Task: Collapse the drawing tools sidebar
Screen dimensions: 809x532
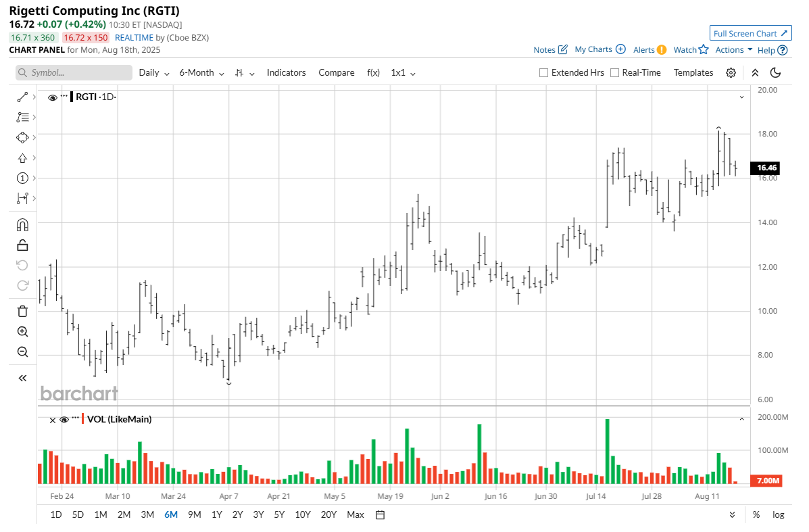Action: point(22,379)
